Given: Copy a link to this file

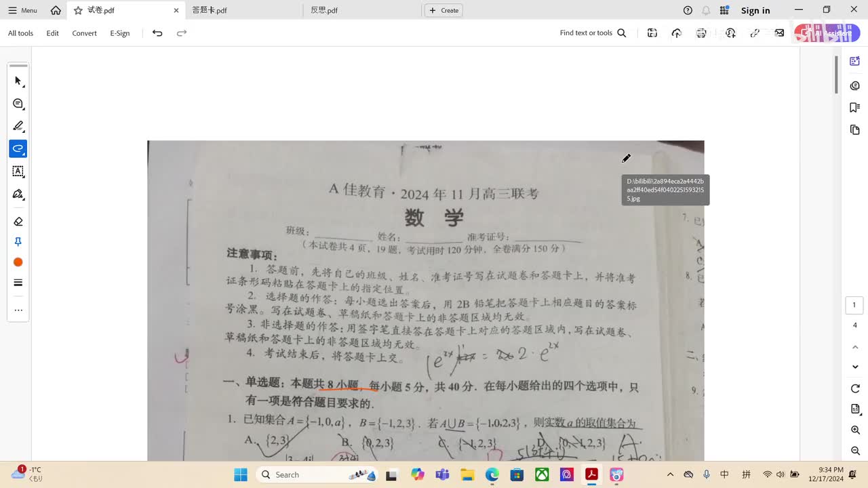Looking at the screenshot, I should [x=755, y=33].
